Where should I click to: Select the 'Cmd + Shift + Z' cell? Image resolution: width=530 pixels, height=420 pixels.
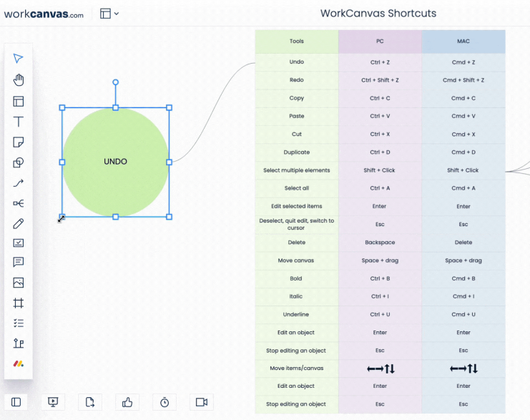pos(463,80)
